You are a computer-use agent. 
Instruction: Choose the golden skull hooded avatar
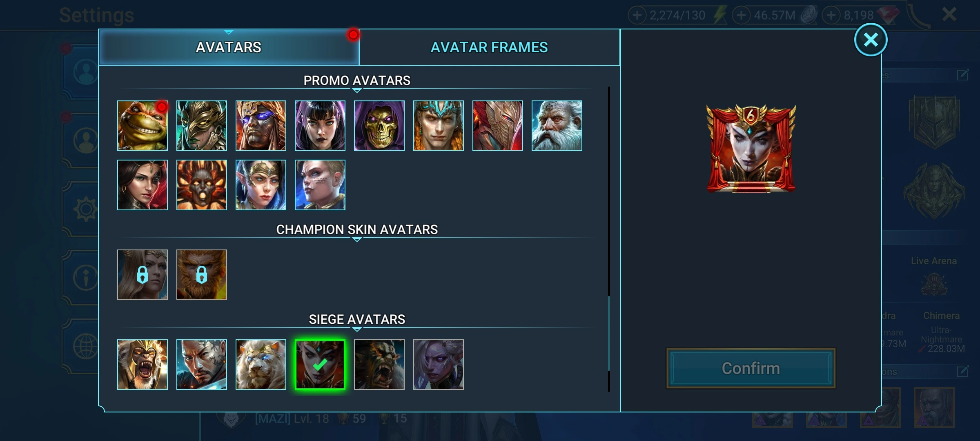pyautogui.click(x=379, y=126)
